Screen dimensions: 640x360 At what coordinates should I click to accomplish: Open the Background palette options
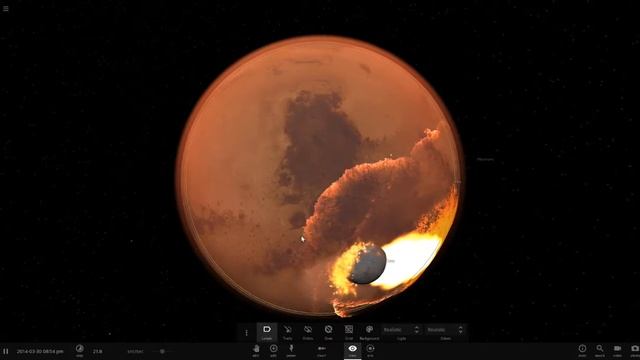click(369, 332)
